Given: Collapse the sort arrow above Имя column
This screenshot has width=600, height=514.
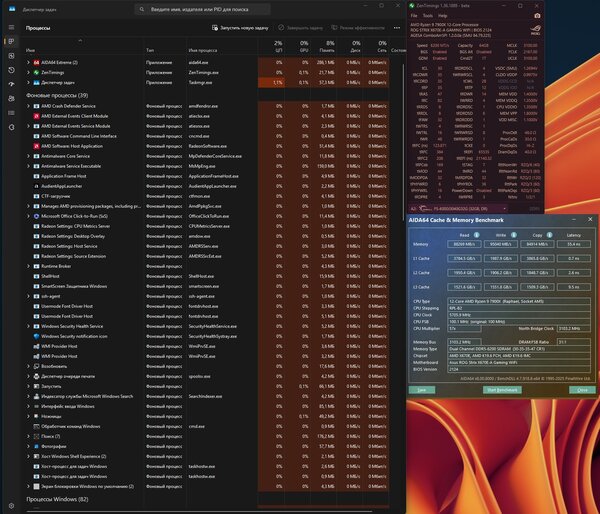Looking at the screenshot, I should (80, 41).
